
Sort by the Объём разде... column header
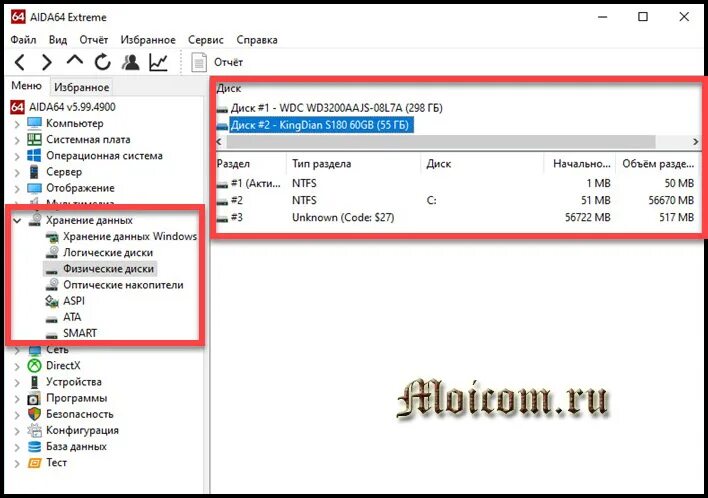coord(657,163)
